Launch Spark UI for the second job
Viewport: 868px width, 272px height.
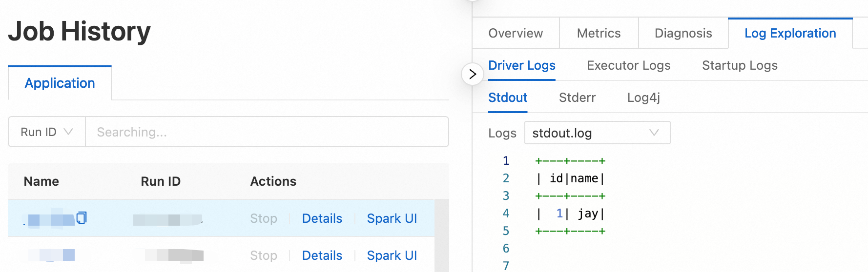(392, 255)
